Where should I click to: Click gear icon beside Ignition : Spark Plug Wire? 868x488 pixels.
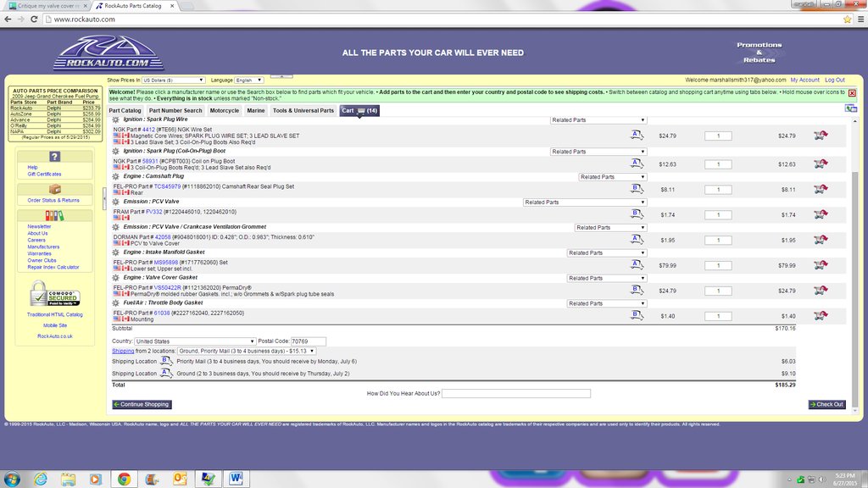115,119
